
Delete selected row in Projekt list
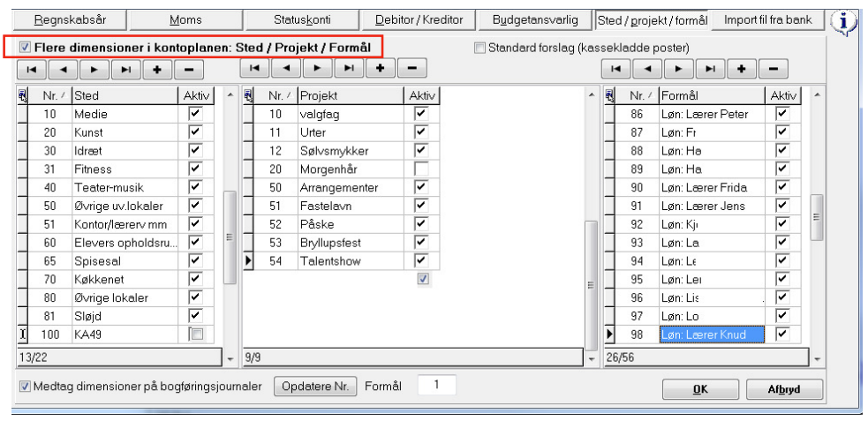coord(411,67)
